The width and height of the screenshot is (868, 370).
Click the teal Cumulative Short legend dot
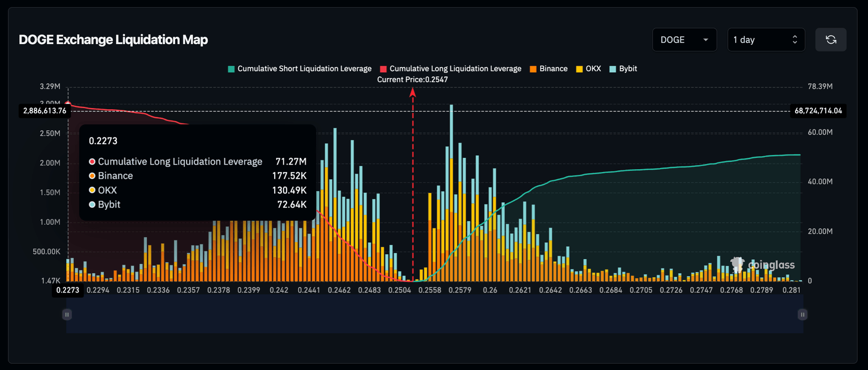point(230,68)
